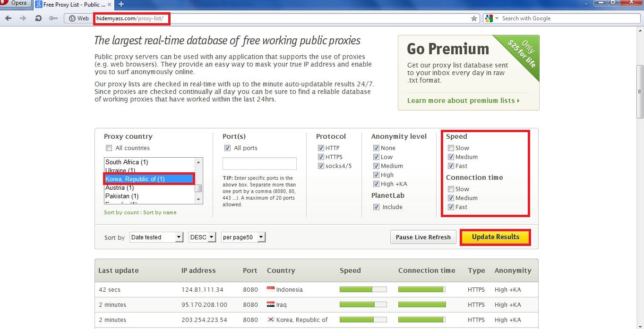
Task: Click the Update Results button
Action: click(x=496, y=237)
